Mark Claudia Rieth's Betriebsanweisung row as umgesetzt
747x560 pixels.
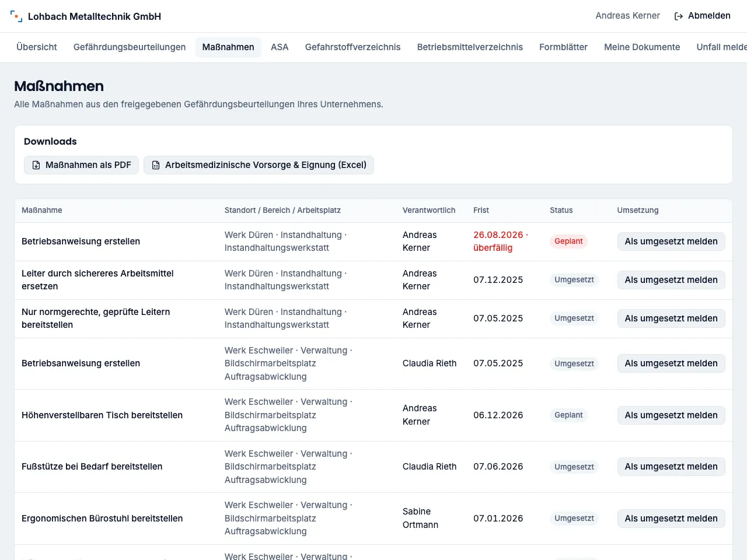click(x=671, y=363)
